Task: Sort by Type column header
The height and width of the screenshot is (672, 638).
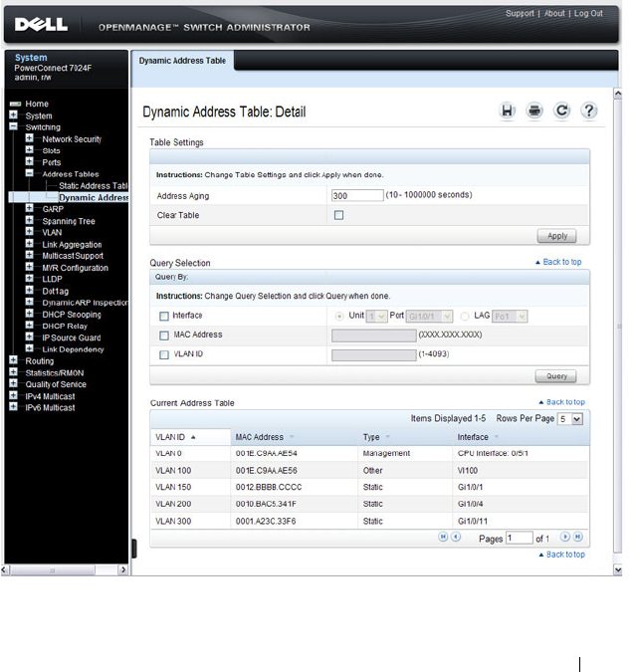Action: [371, 437]
